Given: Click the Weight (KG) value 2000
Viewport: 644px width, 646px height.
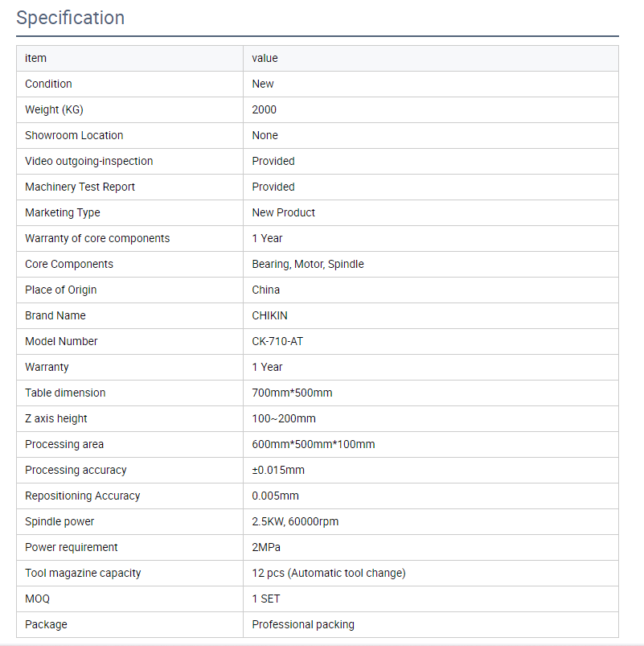Looking at the screenshot, I should click(x=264, y=109).
